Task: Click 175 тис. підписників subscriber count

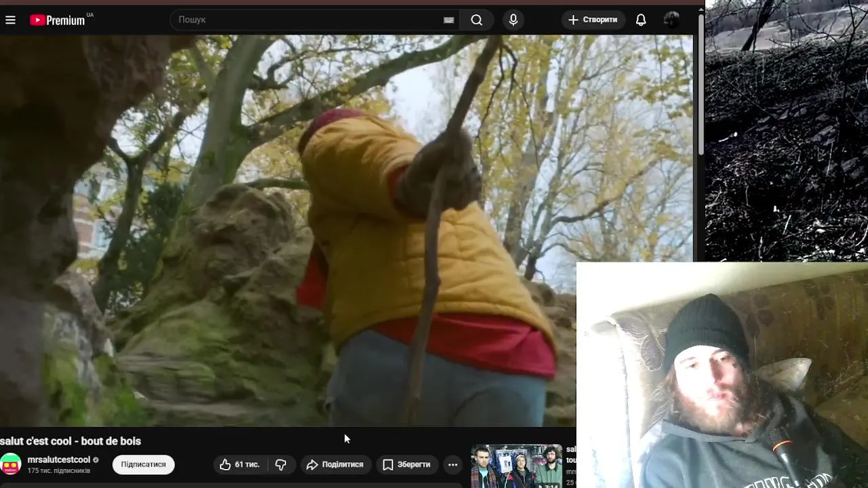Action: coord(59,470)
